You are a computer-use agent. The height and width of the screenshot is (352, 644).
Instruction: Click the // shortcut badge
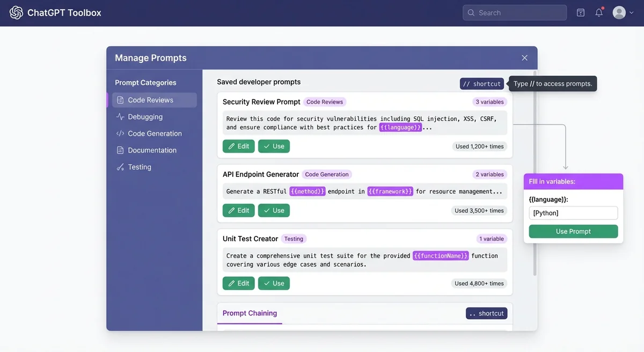(x=481, y=83)
